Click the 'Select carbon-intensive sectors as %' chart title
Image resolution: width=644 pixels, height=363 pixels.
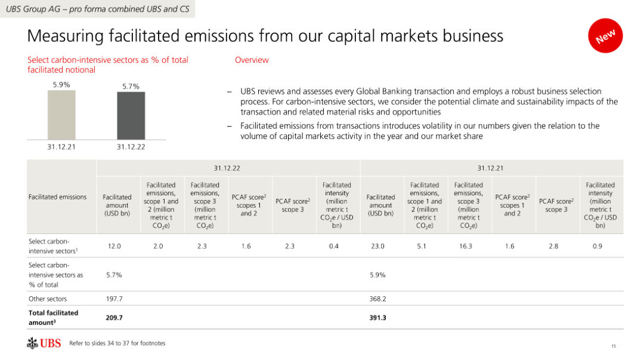point(107,65)
